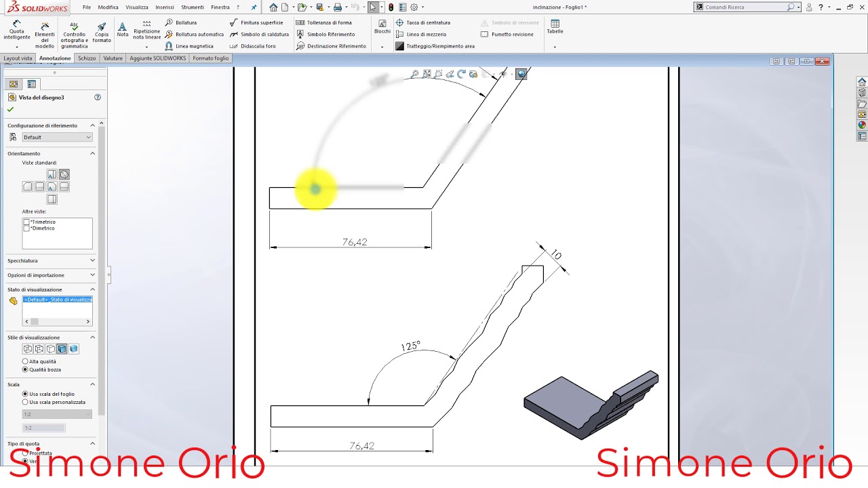868x488 pixels.
Task: Open the File menu
Action: (87, 7)
